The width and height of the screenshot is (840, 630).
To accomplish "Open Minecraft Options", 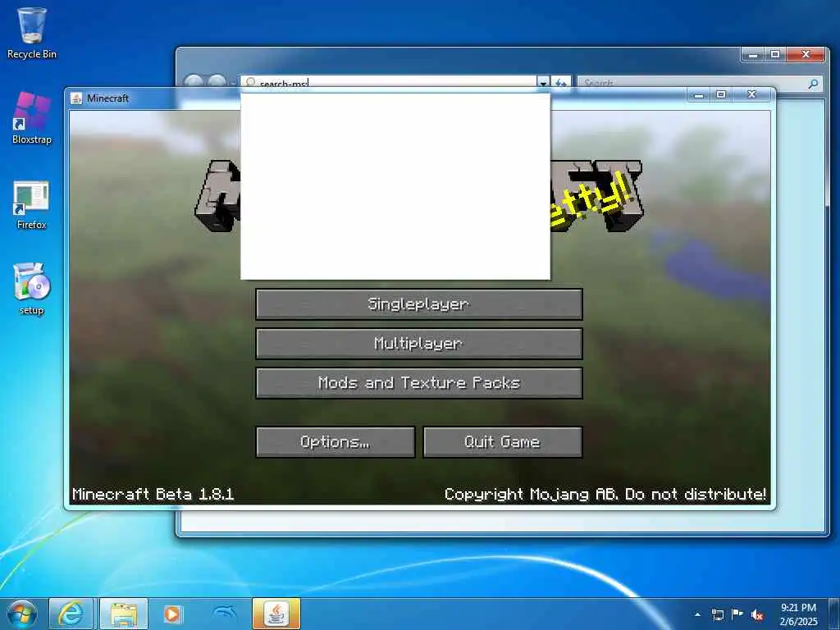I will coord(336,442).
